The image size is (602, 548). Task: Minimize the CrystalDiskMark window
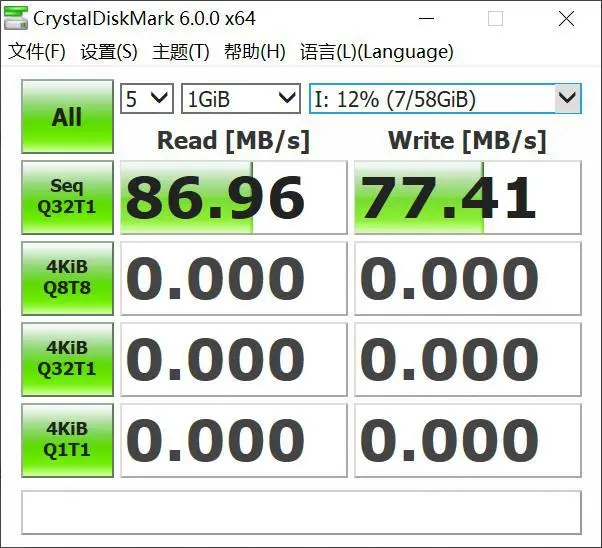click(427, 18)
